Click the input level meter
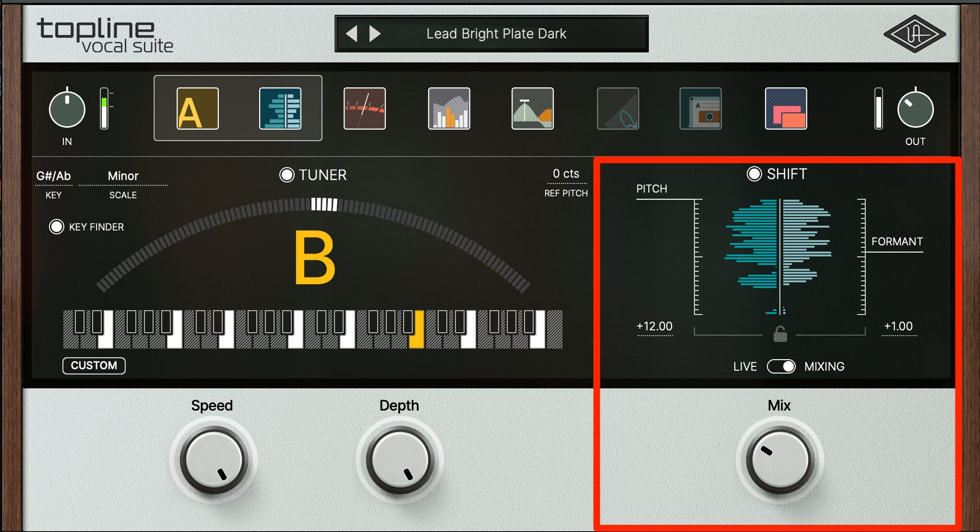The width and height of the screenshot is (980, 532). tap(104, 109)
